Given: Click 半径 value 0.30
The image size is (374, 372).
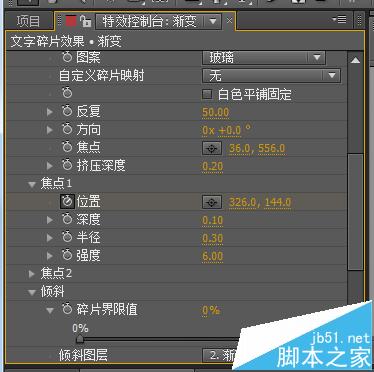Looking at the screenshot, I should coord(212,238).
